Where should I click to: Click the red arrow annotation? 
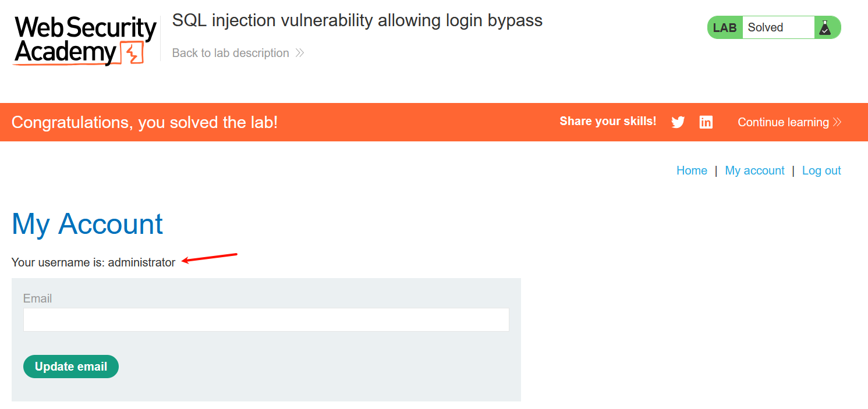pos(210,258)
